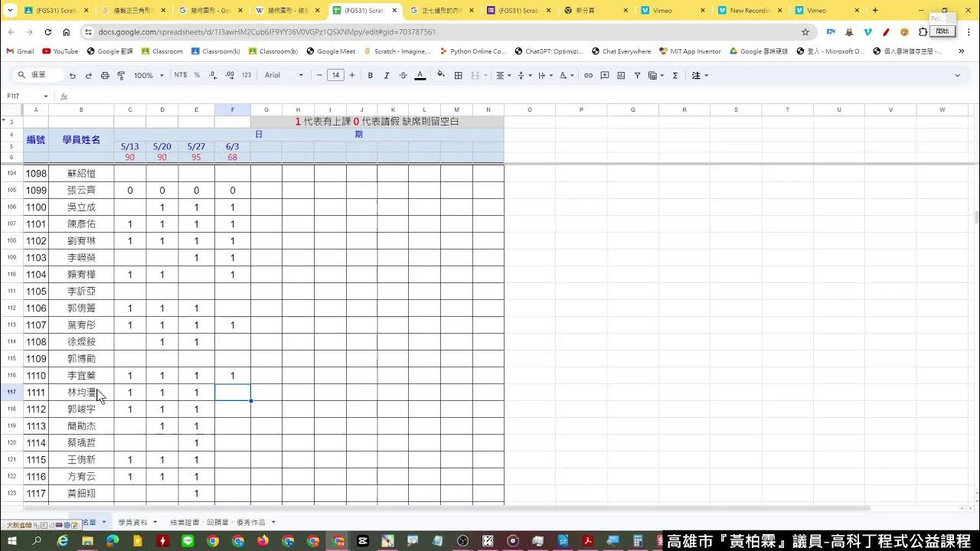Click the menu search box
Viewport: 980px width, 551px height.
click(38, 75)
